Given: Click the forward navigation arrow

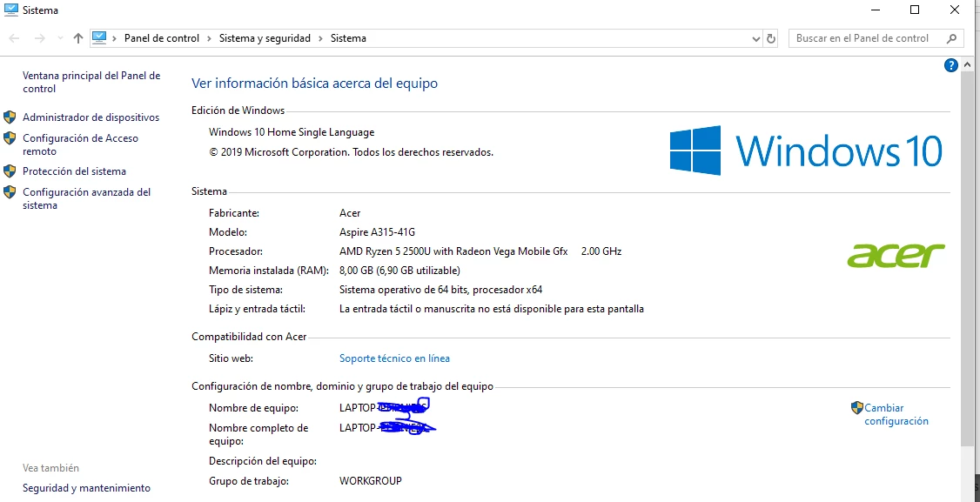Looking at the screenshot, I should click(39, 38).
